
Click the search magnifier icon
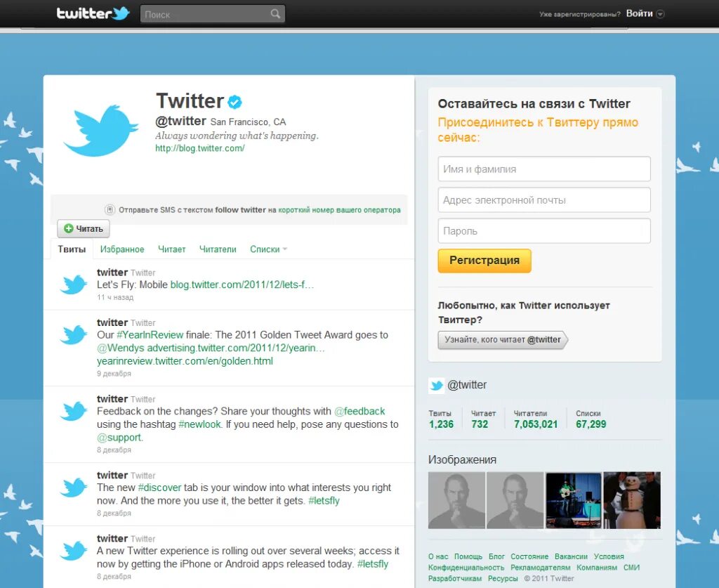(x=275, y=14)
